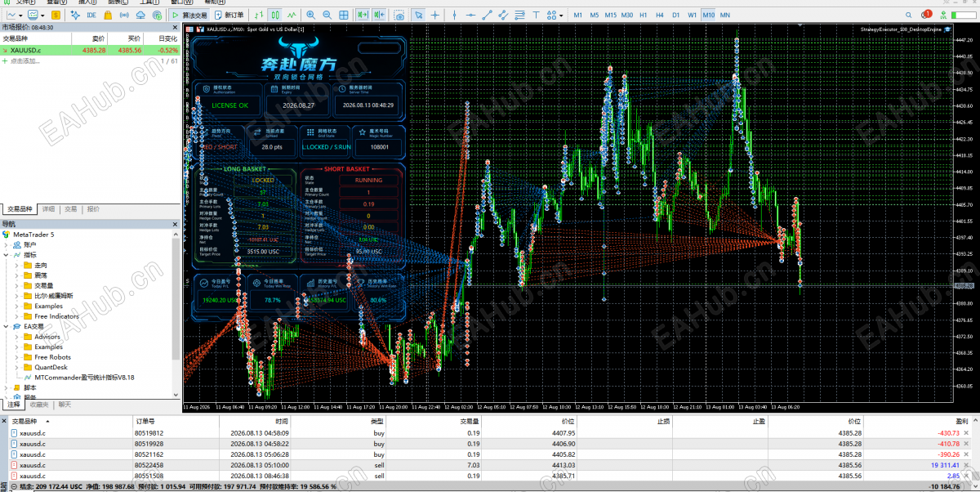
Task: Set timeframe to H1
Action: tap(644, 15)
